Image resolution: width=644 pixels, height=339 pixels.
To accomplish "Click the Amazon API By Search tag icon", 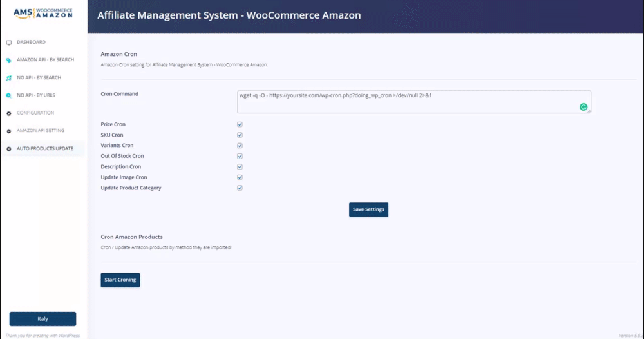I will 8,60.
